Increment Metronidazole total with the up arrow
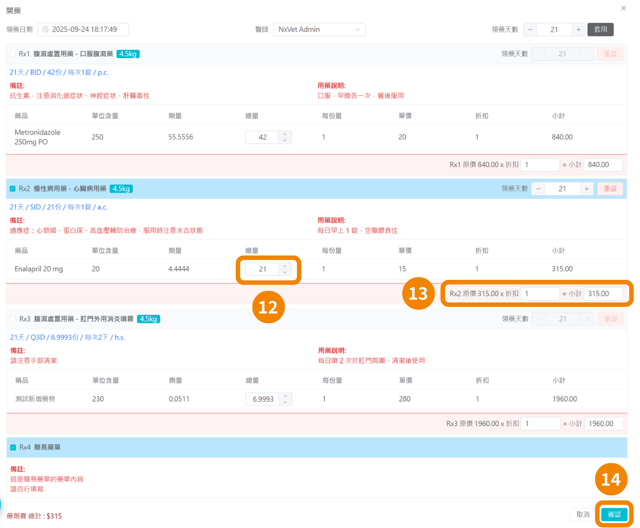Image resolution: width=640 pixels, height=528 pixels. (x=285, y=134)
